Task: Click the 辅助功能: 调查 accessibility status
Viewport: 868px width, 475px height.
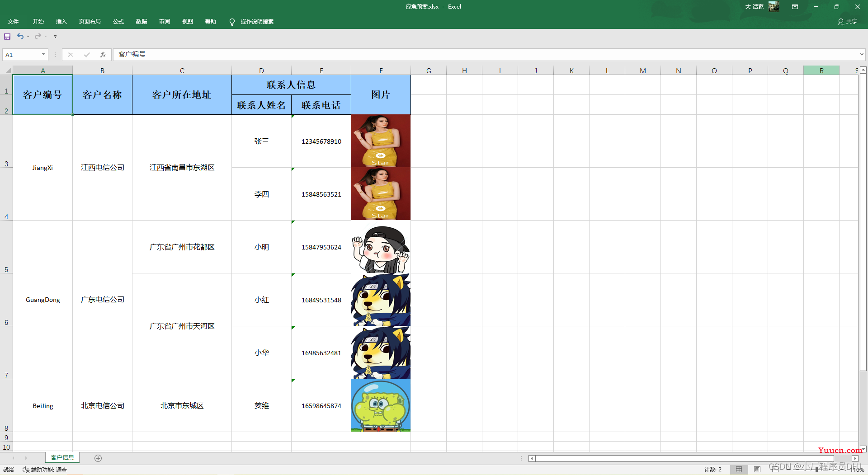Action: click(x=45, y=470)
